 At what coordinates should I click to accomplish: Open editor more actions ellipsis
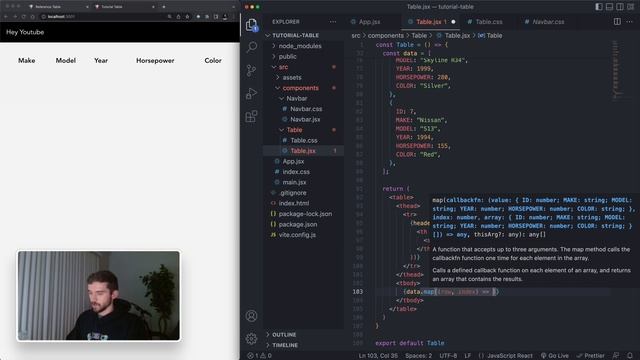[629, 22]
